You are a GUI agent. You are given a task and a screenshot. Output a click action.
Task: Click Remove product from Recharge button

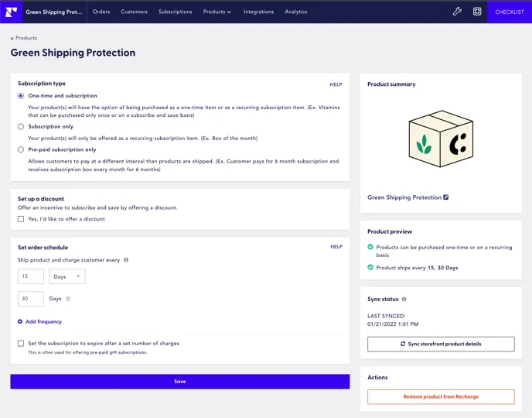[x=441, y=396]
